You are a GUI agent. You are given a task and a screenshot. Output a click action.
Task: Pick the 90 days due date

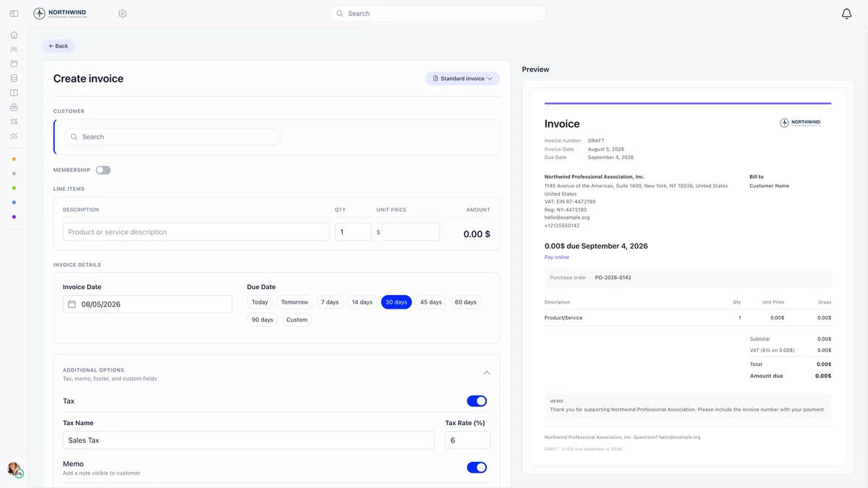(263, 320)
